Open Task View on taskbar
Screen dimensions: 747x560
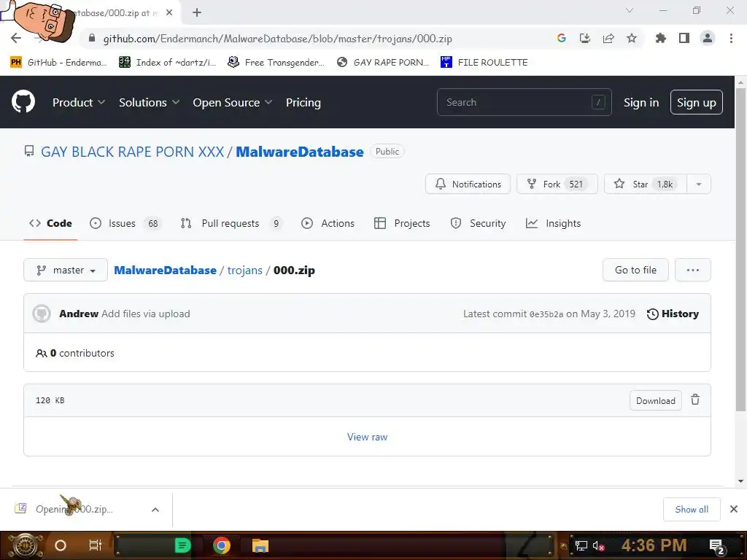coord(96,545)
